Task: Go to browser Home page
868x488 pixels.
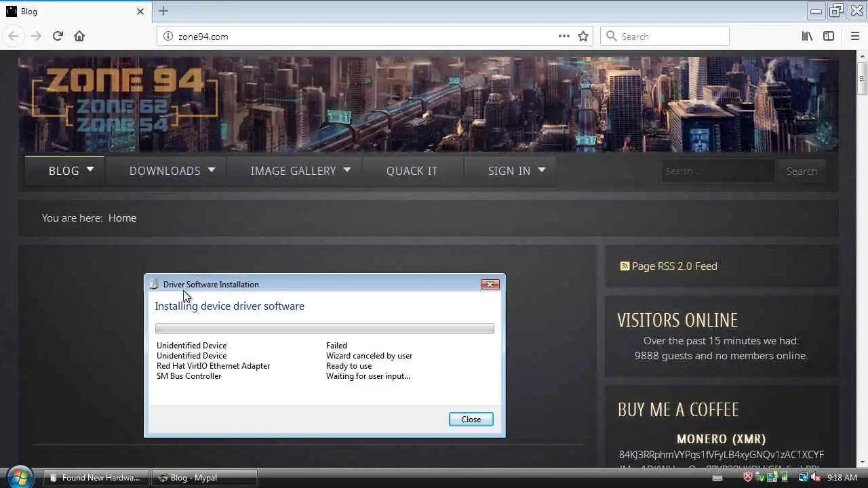Action: (x=79, y=36)
